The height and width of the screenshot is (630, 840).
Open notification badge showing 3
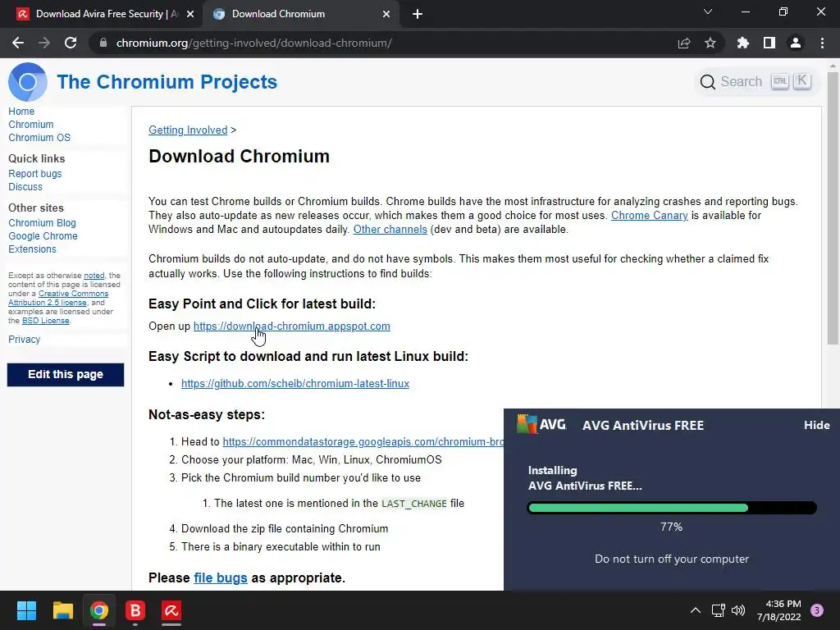[x=817, y=610]
